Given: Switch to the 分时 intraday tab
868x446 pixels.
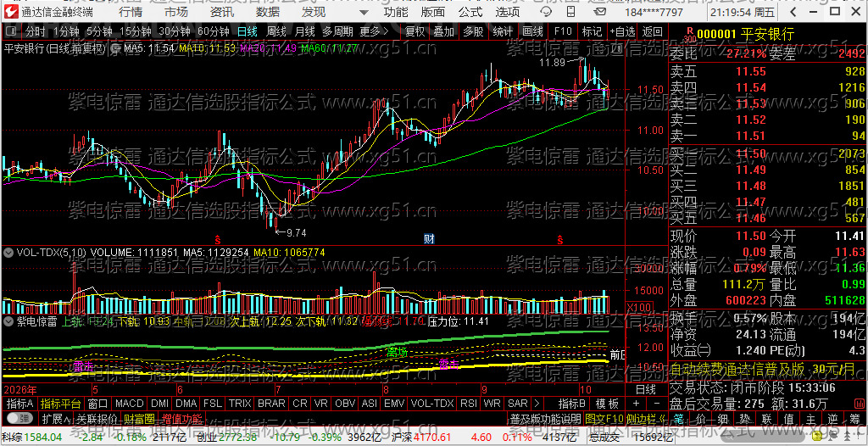Looking at the screenshot, I should (x=36, y=31).
